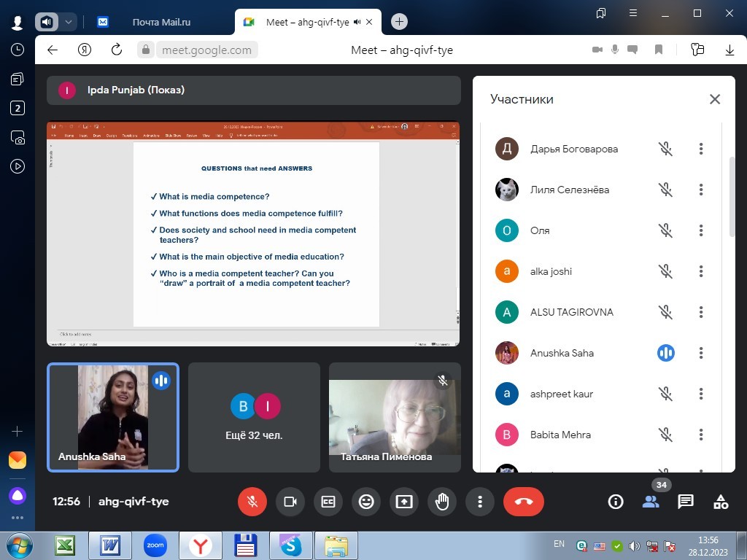The height and width of the screenshot is (560, 747).
Task: Close the Участники participants panel
Action: (715, 99)
